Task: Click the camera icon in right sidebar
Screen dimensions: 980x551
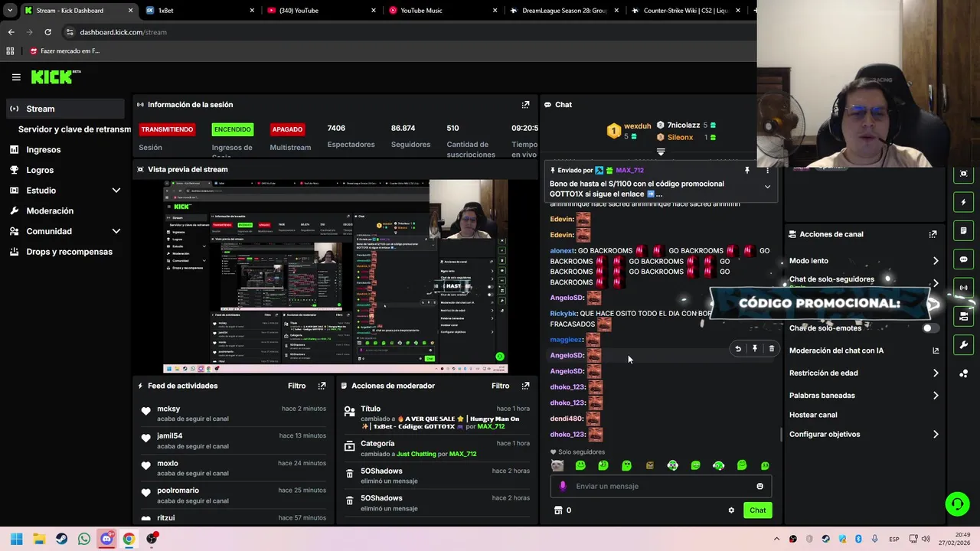Action: pos(963,316)
